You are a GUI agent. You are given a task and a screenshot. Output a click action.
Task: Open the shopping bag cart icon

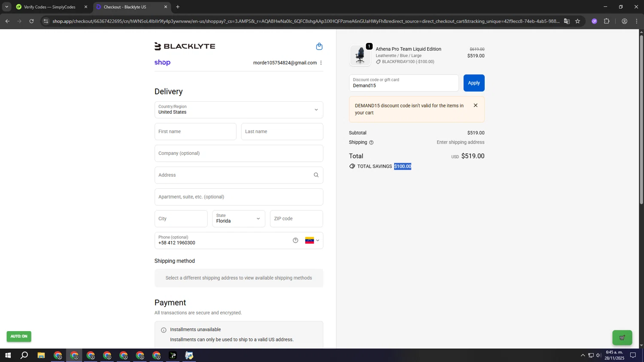coord(319,46)
